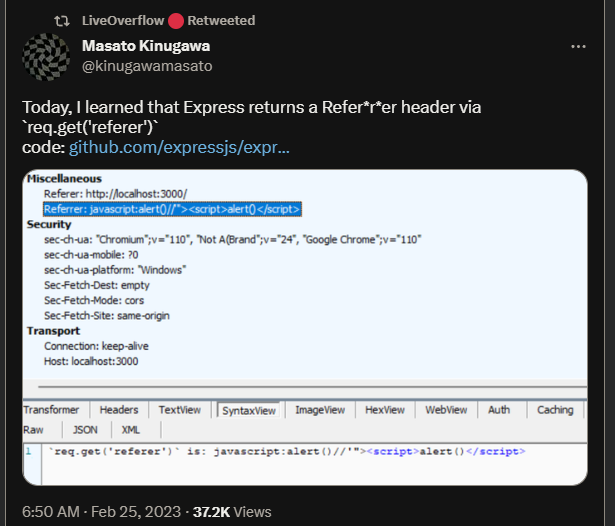The image size is (615, 526).
Task: Open the LiveOverflow Retweeted label
Action: tap(169, 20)
